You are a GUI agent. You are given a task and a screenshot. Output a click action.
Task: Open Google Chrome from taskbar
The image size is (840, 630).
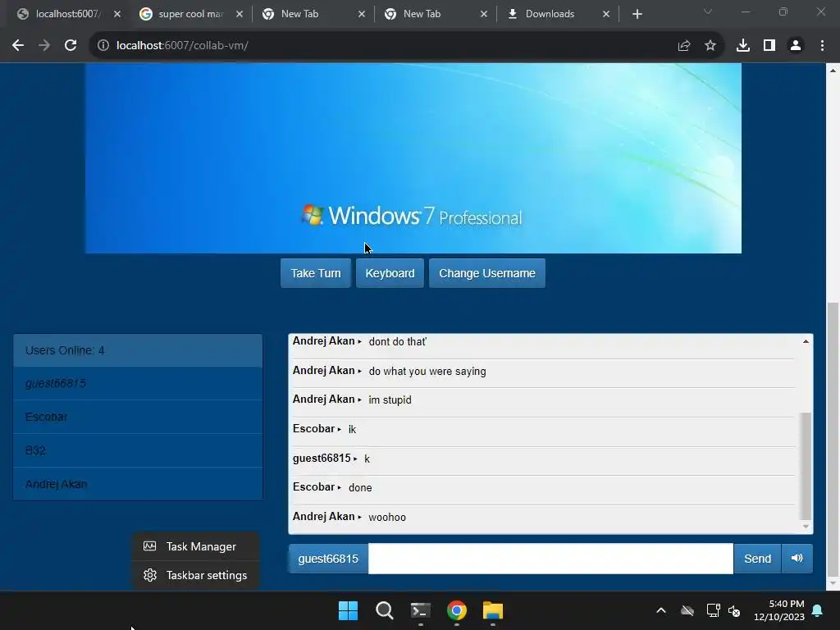456,610
